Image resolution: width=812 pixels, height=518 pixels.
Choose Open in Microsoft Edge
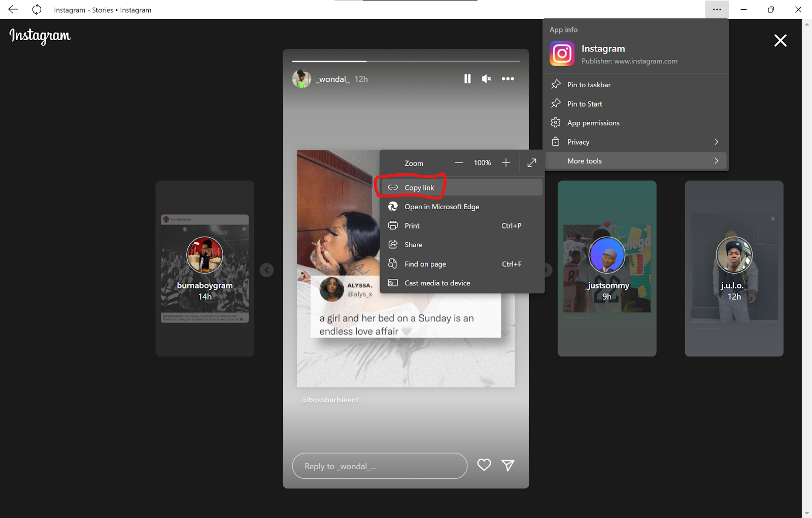click(461, 207)
